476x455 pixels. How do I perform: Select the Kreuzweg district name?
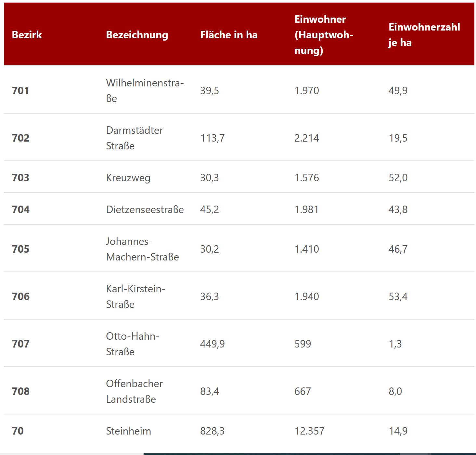128,178
